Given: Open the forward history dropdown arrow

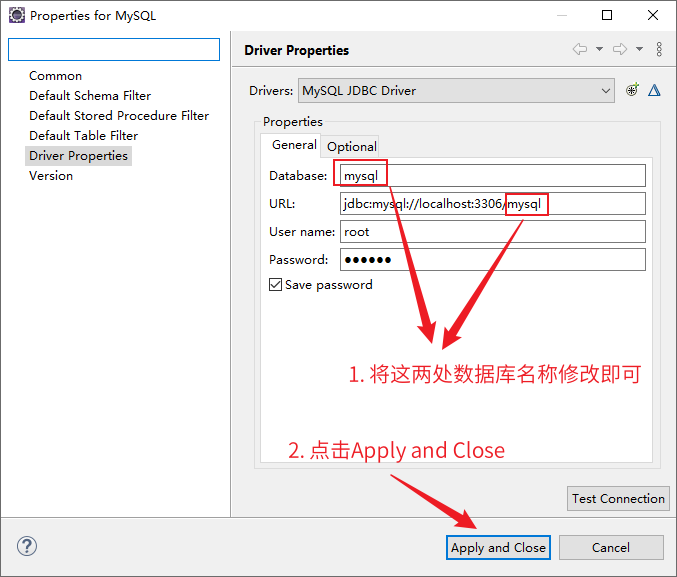Looking at the screenshot, I should pos(639,49).
